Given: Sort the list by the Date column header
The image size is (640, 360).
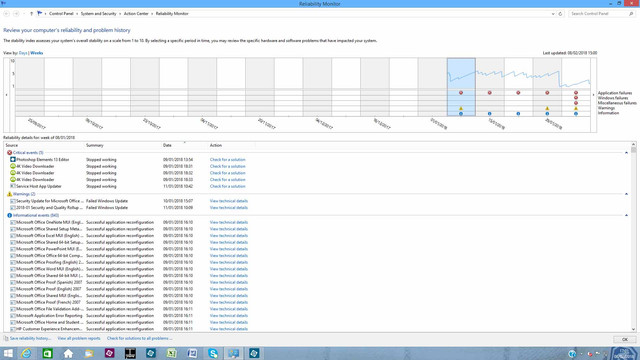Looking at the screenshot, I should pyautogui.click(x=167, y=145).
